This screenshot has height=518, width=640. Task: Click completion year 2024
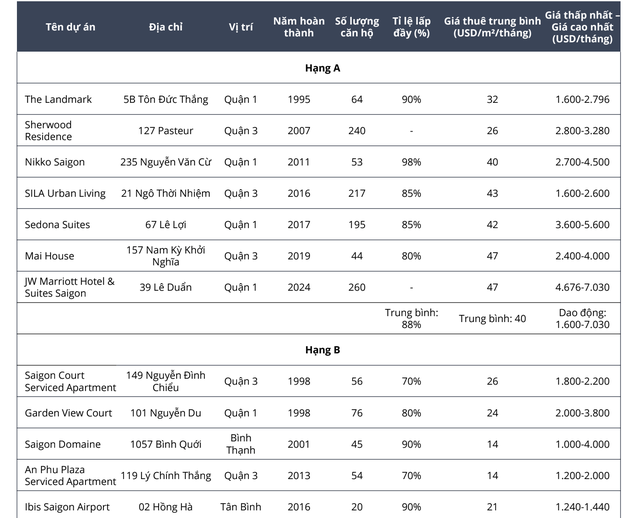click(299, 287)
